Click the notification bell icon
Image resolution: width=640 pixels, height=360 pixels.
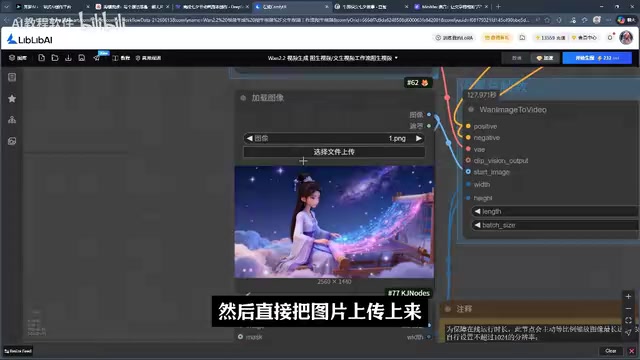click(x=610, y=38)
